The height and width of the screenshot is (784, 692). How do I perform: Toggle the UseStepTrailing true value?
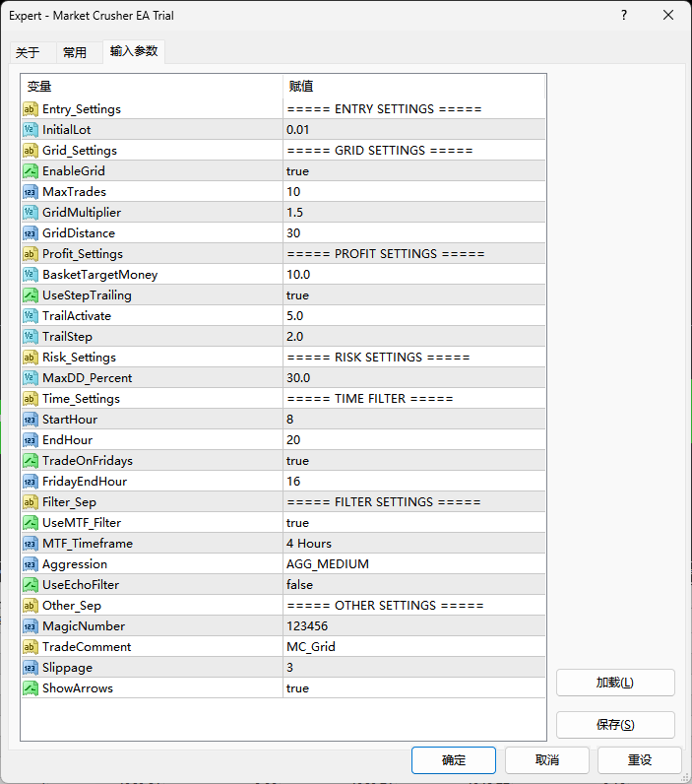tap(413, 295)
